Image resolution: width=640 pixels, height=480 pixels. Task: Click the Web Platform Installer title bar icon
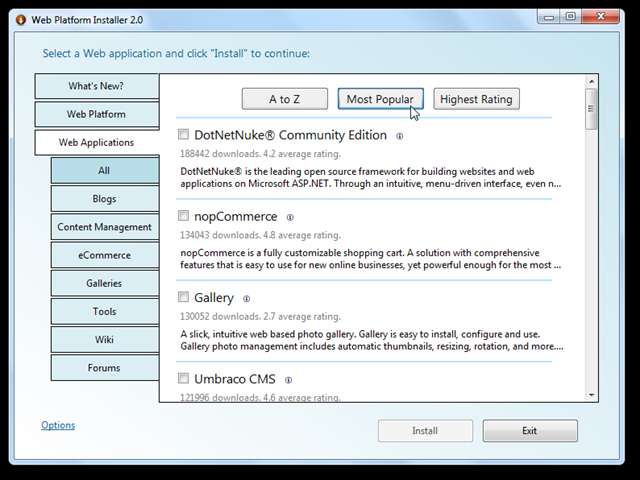pos(20,20)
